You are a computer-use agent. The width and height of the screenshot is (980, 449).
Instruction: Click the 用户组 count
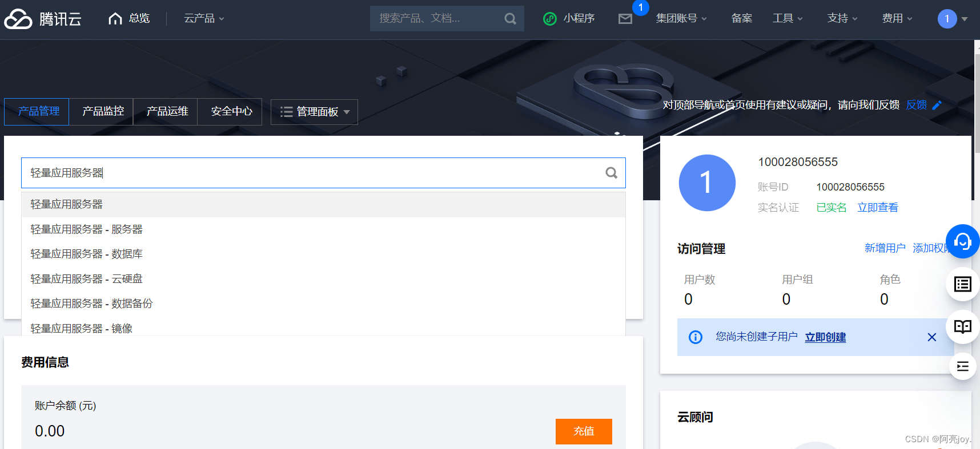[786, 300]
